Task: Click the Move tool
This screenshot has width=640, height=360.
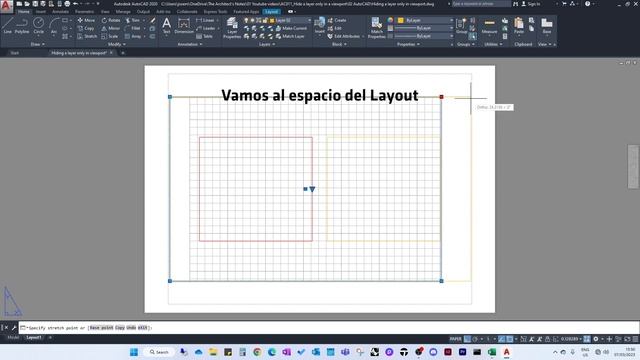Action: pyautogui.click(x=86, y=20)
